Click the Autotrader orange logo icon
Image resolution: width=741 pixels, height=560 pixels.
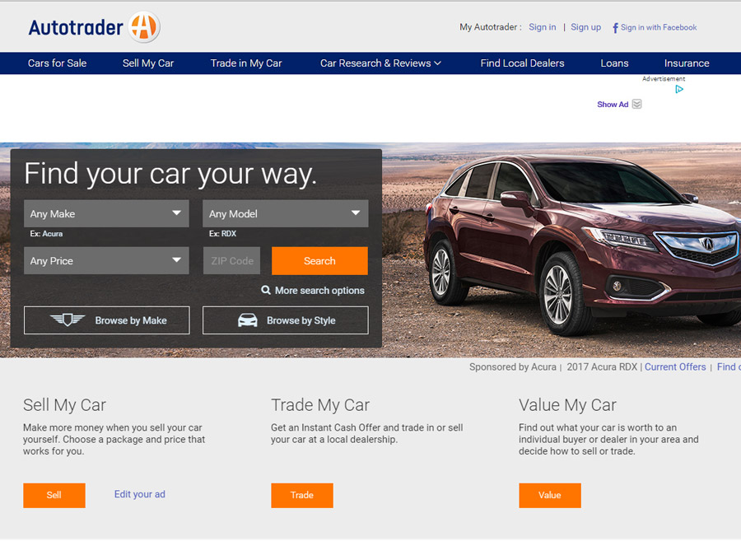coord(144,27)
